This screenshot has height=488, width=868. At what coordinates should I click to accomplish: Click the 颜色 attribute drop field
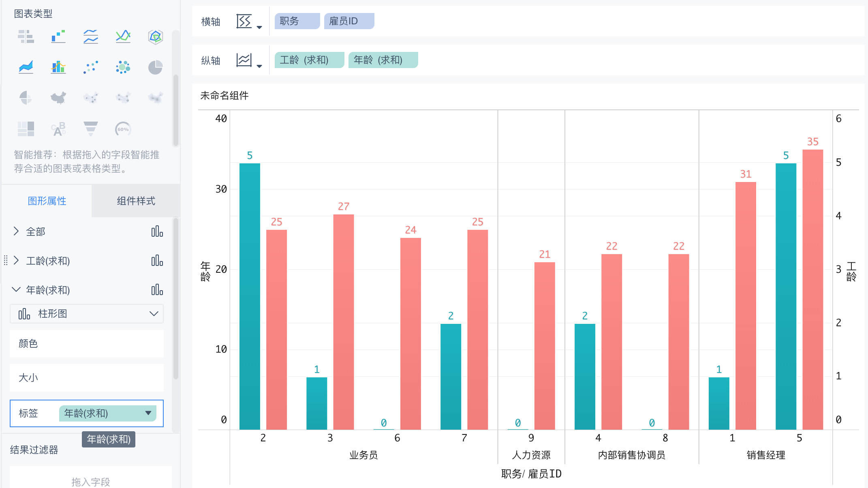click(87, 344)
